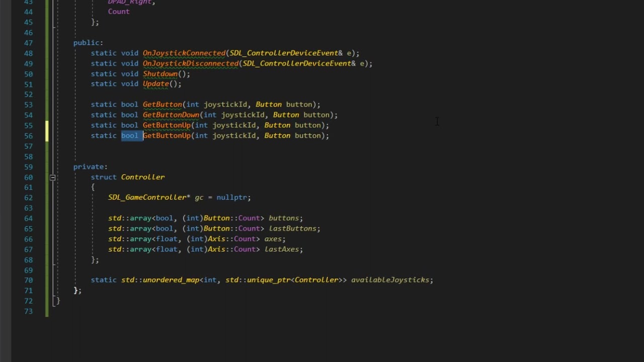Click the OnJoystickDisconnected function name

tap(191, 63)
